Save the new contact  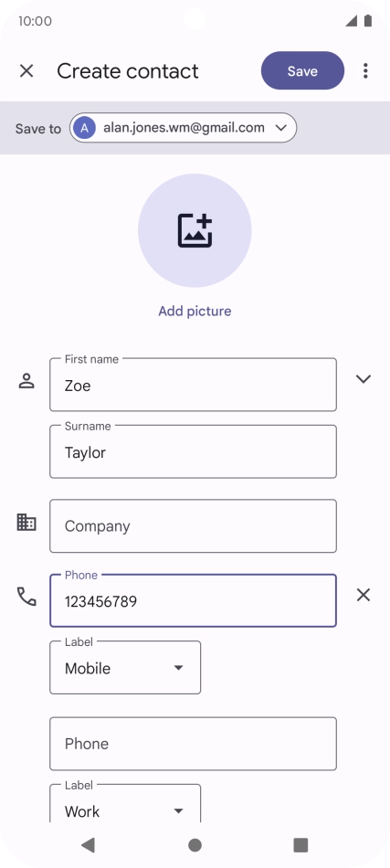(x=302, y=71)
